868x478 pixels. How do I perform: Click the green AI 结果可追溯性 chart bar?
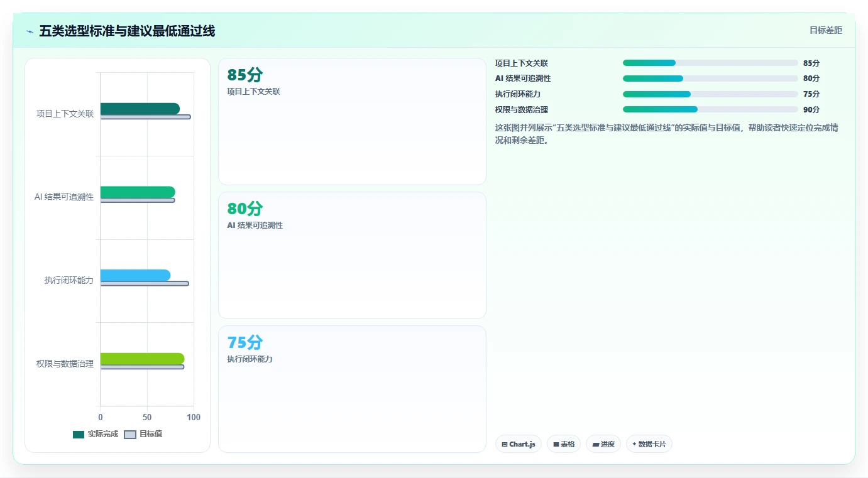point(138,192)
